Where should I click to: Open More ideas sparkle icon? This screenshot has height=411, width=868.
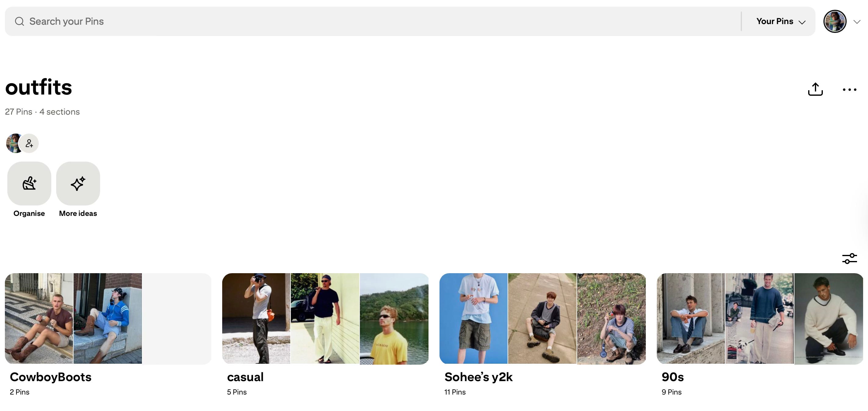click(78, 184)
